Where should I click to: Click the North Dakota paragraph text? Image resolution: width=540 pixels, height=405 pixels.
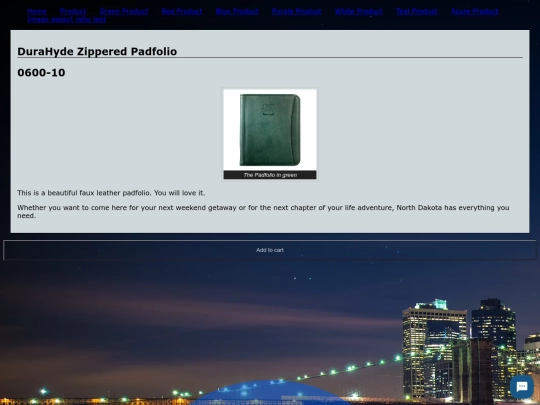[x=263, y=211]
